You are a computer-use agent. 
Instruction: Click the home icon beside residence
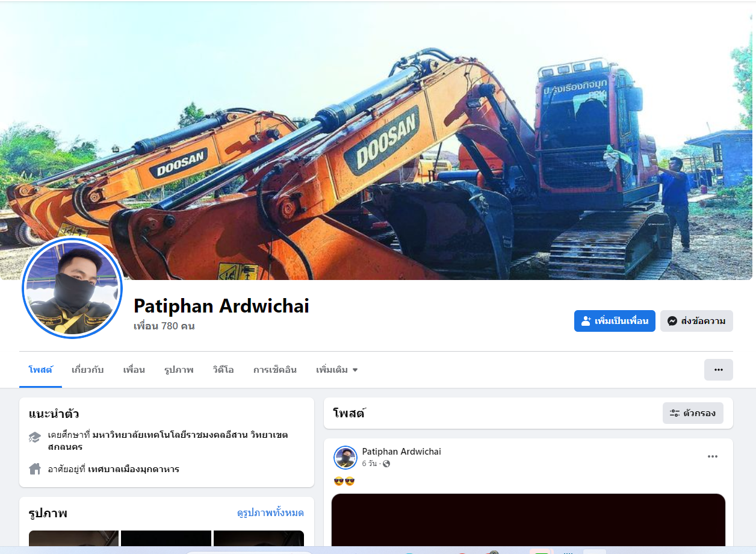coord(35,469)
